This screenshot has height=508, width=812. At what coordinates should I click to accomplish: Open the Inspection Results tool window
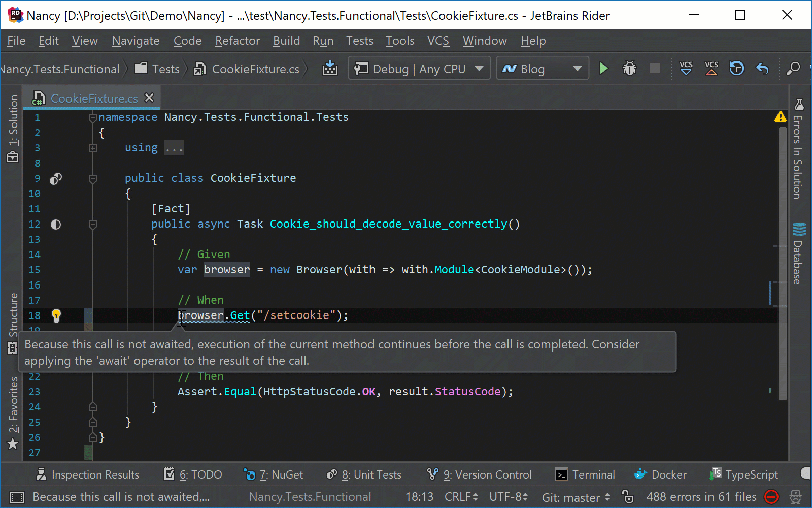click(x=87, y=474)
